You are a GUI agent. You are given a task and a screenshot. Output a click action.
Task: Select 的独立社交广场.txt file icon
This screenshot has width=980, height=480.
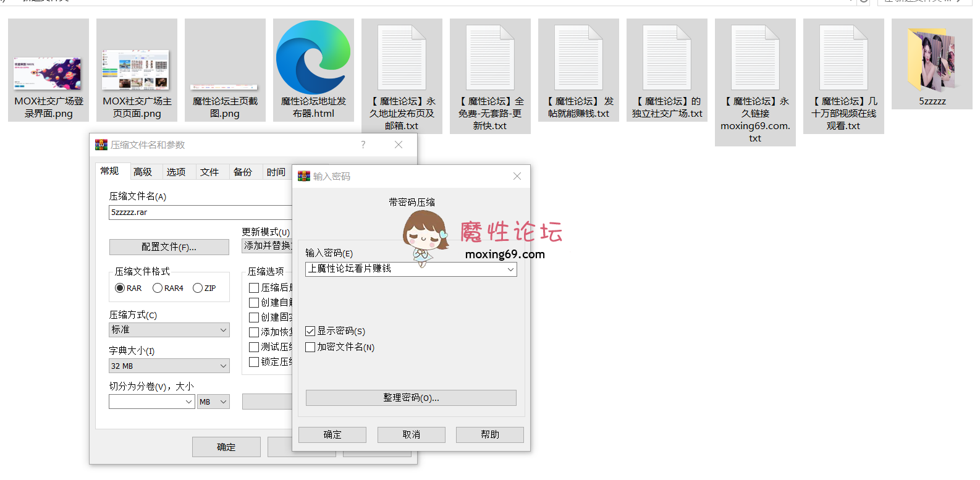667,58
